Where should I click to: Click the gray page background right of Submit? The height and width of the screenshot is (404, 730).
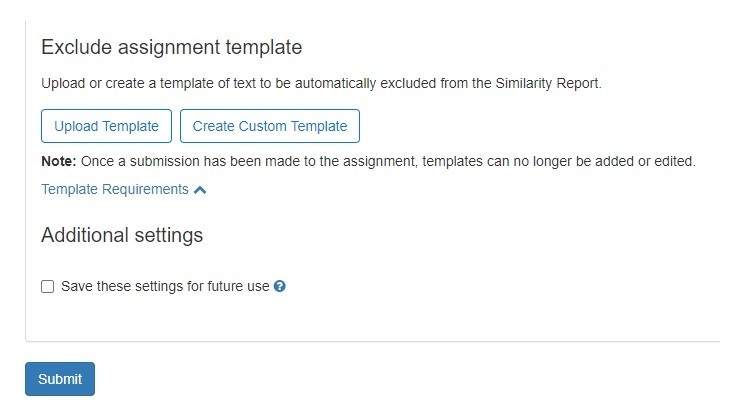pos(400,379)
